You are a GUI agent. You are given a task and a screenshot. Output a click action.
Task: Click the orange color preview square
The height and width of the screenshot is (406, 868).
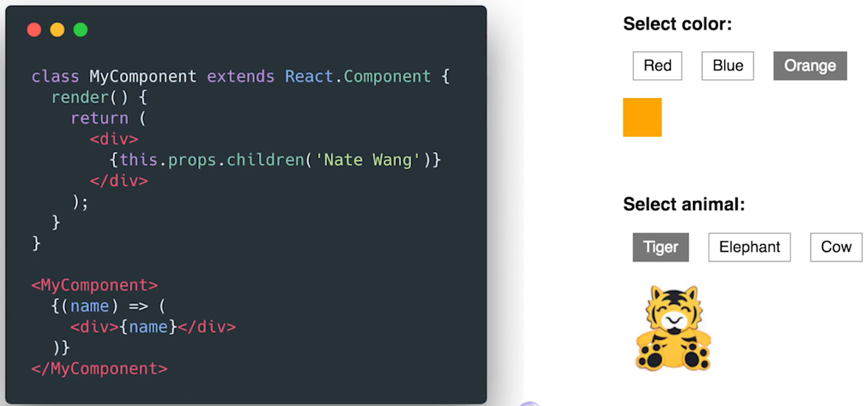(642, 117)
